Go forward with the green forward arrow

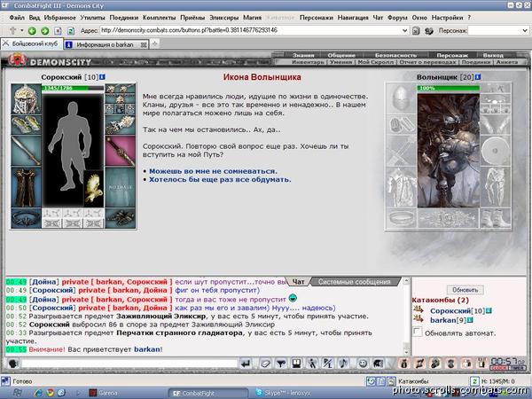(x=45, y=31)
